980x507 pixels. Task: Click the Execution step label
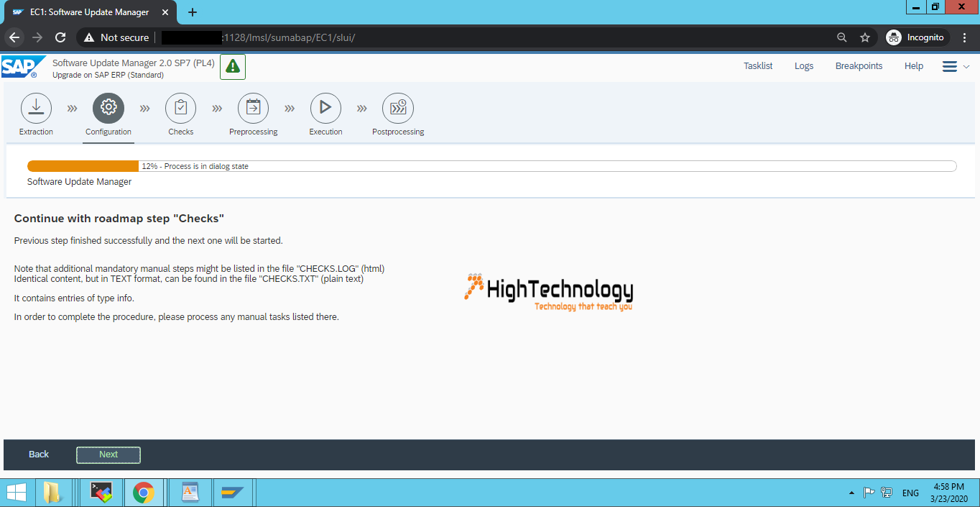point(325,132)
